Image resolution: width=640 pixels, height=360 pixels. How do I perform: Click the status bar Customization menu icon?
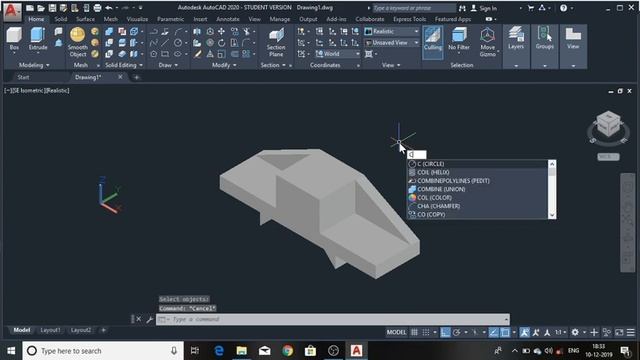pos(631,332)
